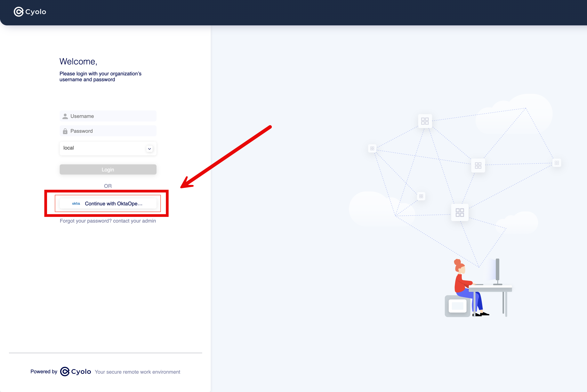Click the horizontal divider line above Powered by
The image size is (587, 392).
pyautogui.click(x=105, y=353)
